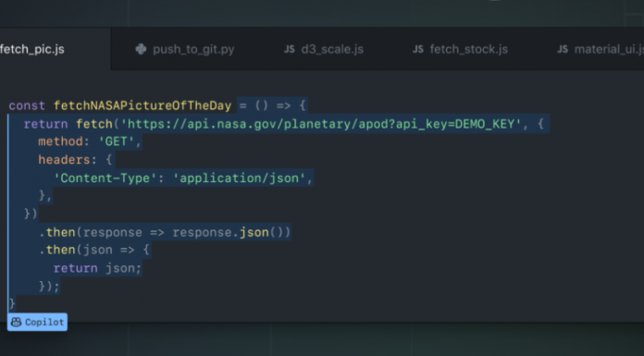Open the push_to_git.py tab
This screenshot has width=644, height=356.
coord(185,49)
